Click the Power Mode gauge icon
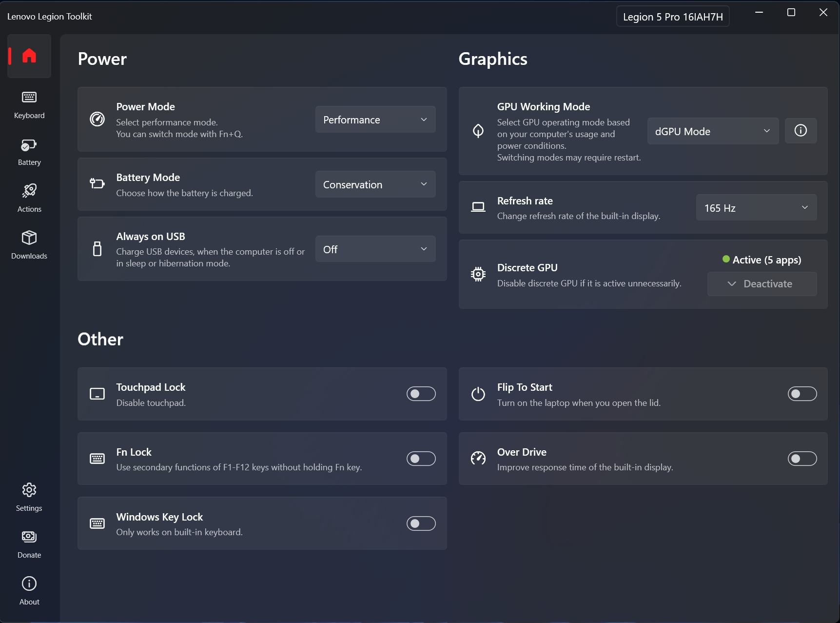 (97, 119)
